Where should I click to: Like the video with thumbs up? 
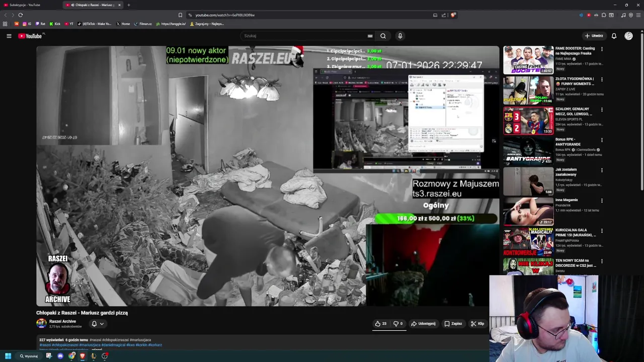(x=381, y=324)
